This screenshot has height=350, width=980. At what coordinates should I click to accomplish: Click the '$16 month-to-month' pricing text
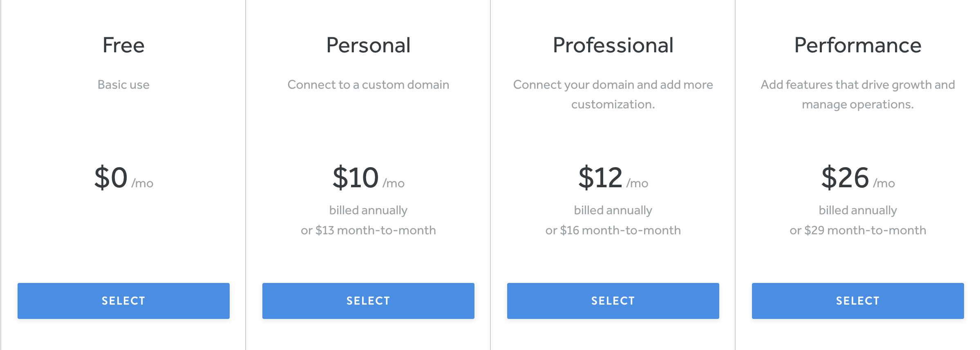tap(613, 230)
